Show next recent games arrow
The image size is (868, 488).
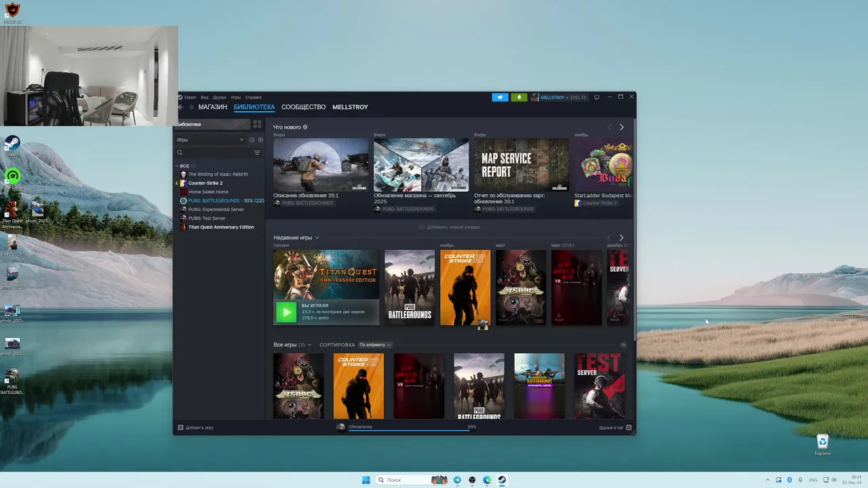coord(621,237)
